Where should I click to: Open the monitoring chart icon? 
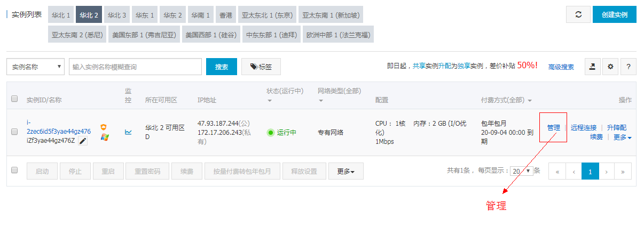click(x=128, y=132)
